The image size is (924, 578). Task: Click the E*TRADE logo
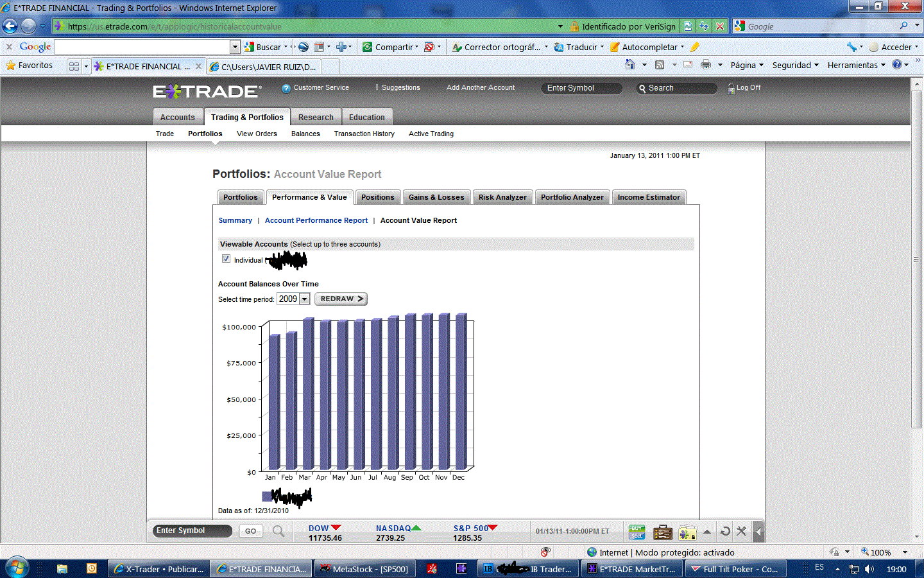tap(207, 91)
